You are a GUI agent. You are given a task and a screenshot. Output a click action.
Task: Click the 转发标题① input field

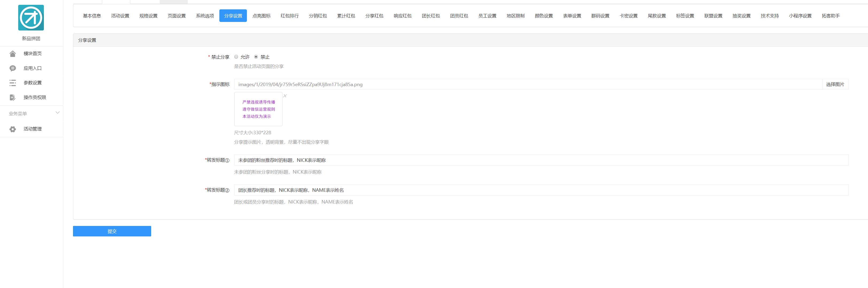point(541,160)
